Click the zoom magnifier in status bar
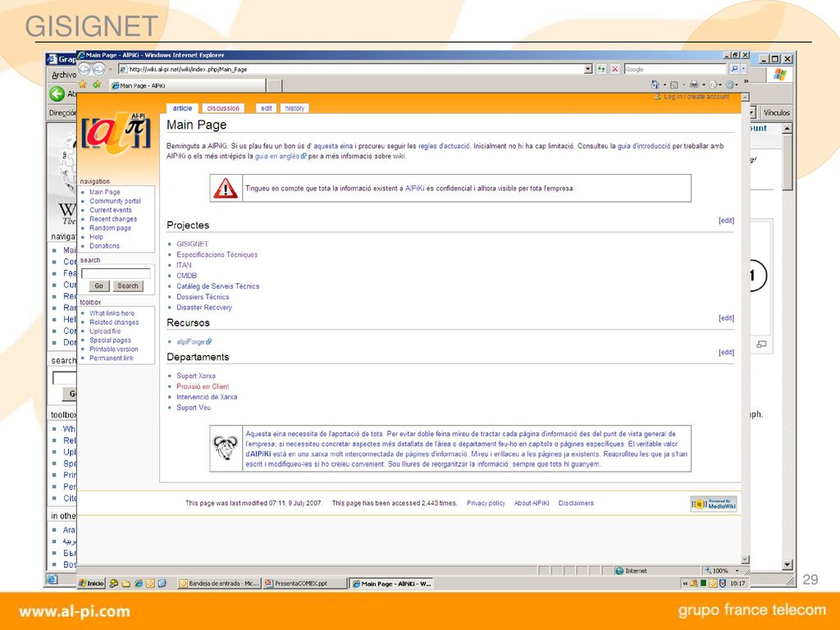 click(708, 571)
